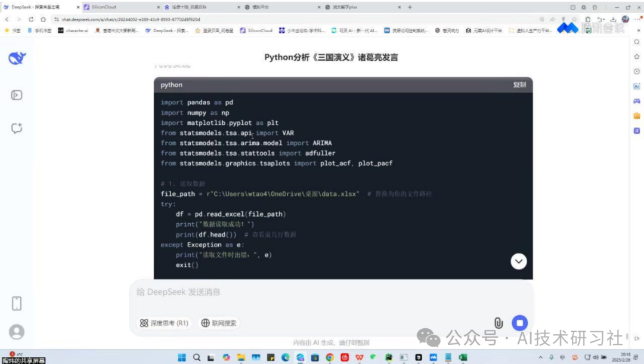Close the SiliconCloud browser tab
This screenshot has height=364, width=644.
pos(159,7)
